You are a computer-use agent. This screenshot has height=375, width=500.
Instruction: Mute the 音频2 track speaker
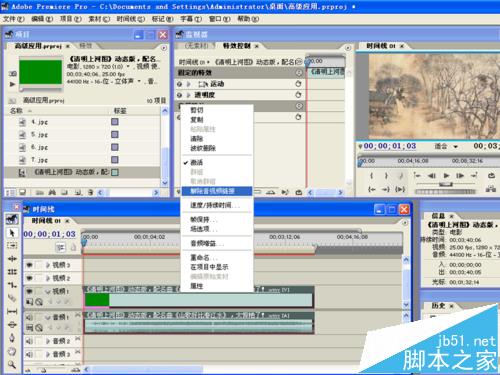click(29, 341)
